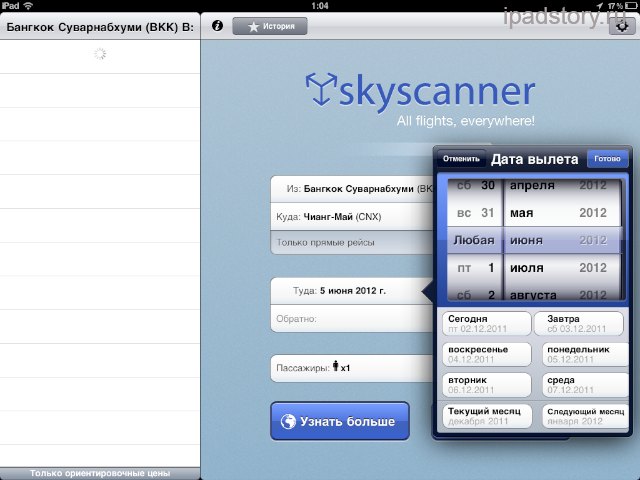Tap the battery indicator in status bar

click(x=630, y=6)
